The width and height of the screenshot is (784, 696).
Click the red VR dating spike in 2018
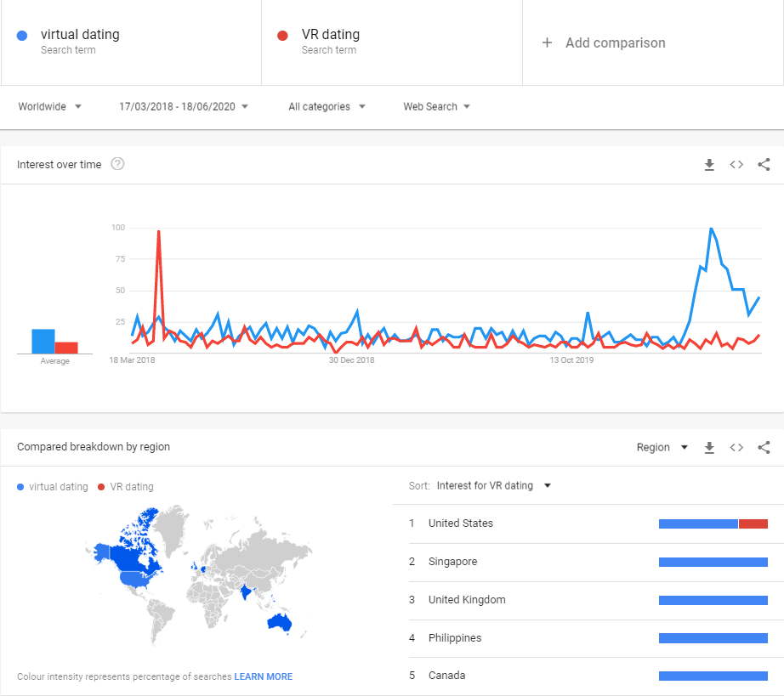tap(158, 232)
